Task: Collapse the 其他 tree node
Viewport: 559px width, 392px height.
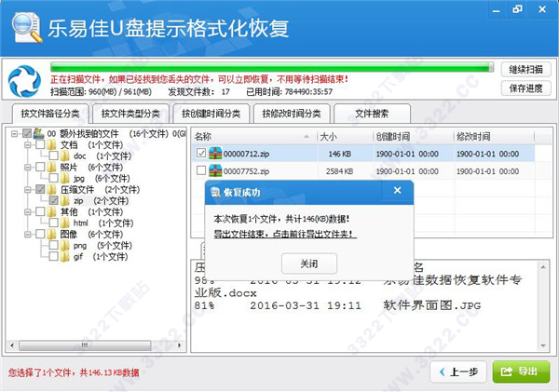Action: (x=27, y=211)
